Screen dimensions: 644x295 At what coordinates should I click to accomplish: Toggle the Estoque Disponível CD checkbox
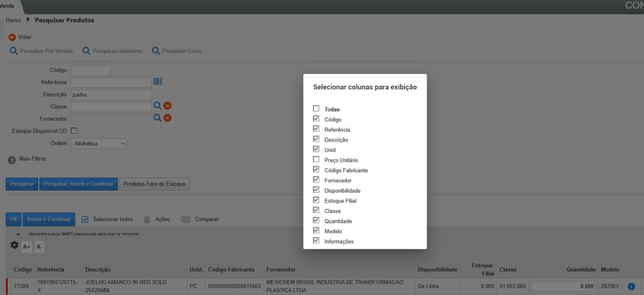tap(74, 131)
